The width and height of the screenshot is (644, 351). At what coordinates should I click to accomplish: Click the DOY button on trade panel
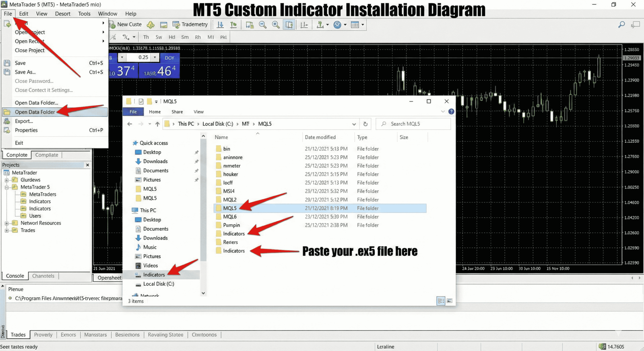click(169, 57)
